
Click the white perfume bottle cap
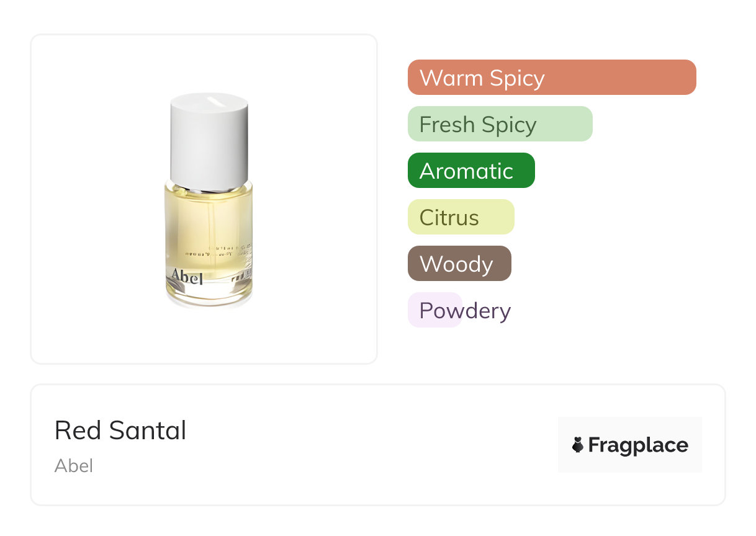(209, 141)
